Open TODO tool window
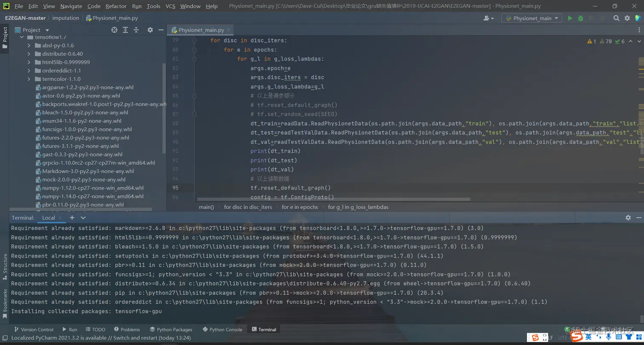 95,329
